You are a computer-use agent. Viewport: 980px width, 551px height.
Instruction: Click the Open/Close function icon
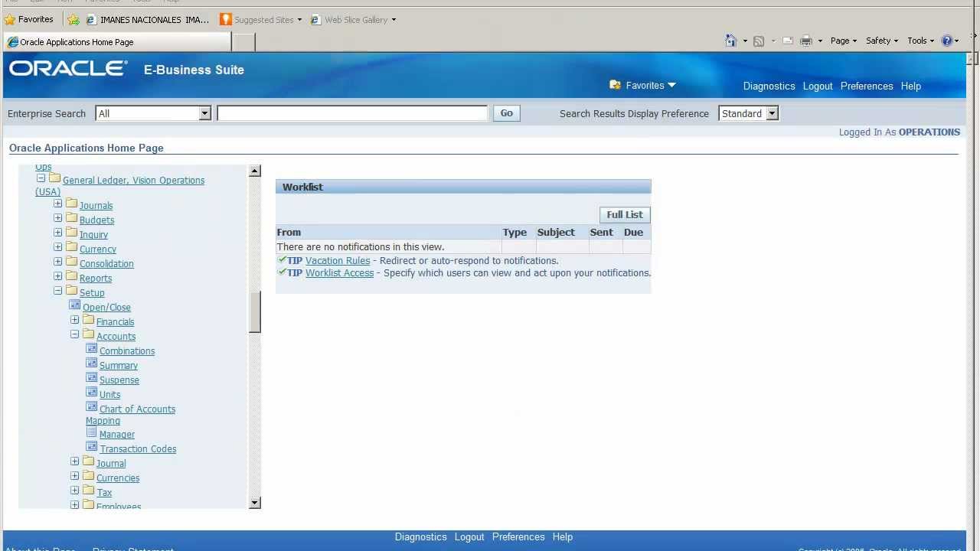click(x=75, y=305)
